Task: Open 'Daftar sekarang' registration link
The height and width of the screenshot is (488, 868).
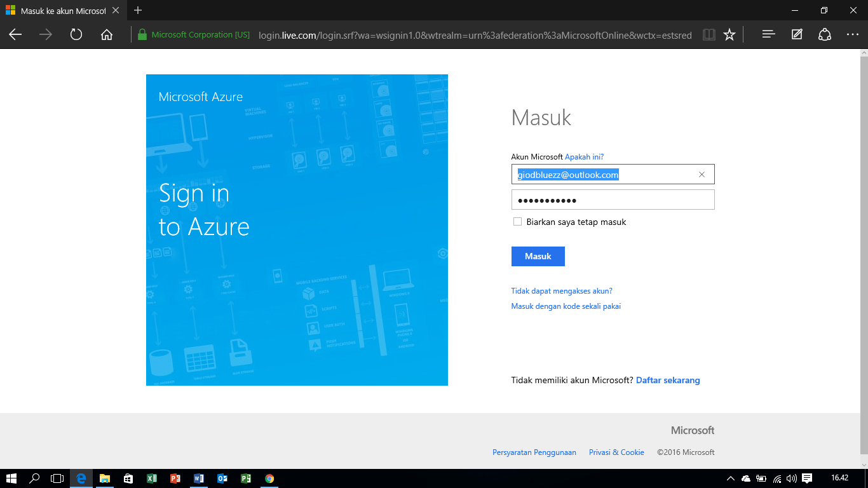Action: [668, 380]
